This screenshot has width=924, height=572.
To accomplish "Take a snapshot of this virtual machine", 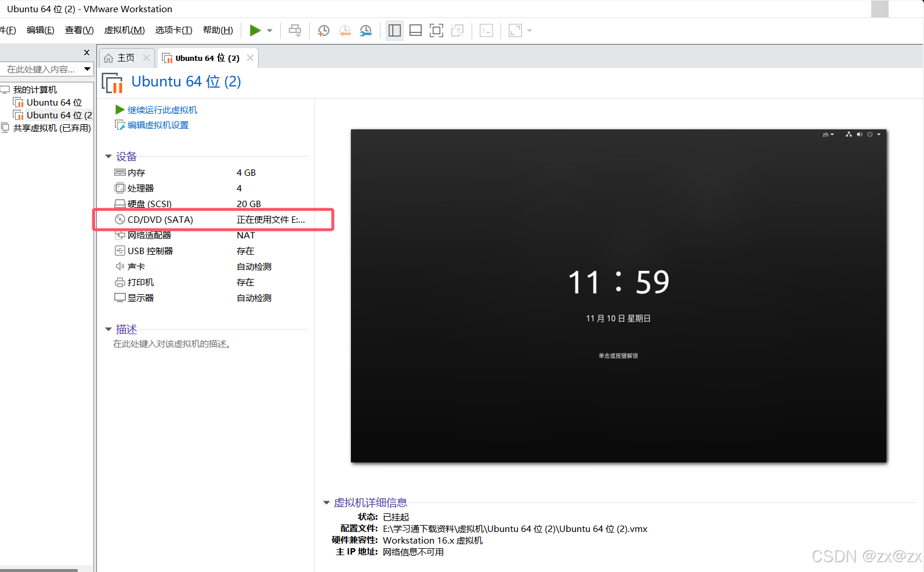I will click(x=324, y=31).
